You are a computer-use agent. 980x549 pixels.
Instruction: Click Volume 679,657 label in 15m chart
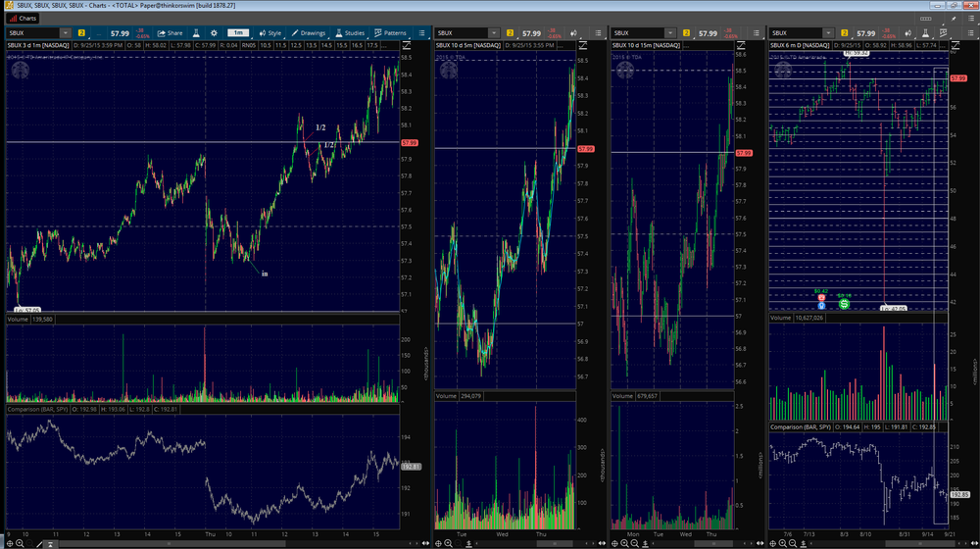[x=635, y=396]
